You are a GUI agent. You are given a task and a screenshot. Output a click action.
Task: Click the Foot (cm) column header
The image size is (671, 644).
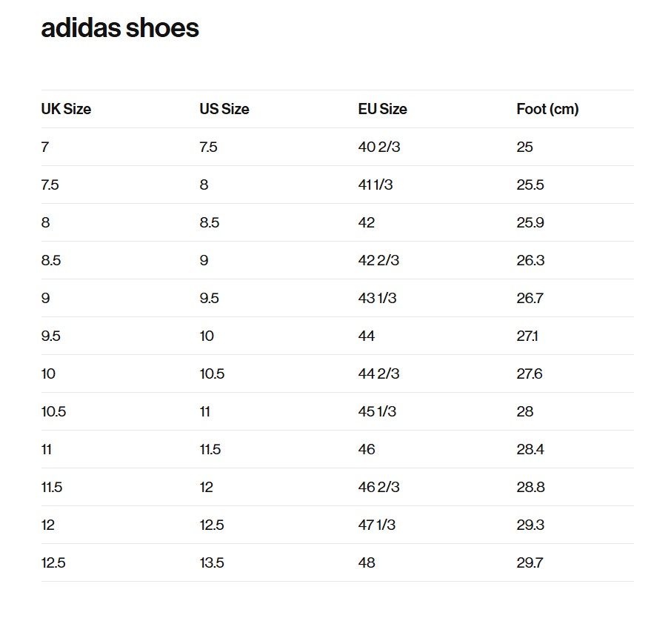(x=547, y=109)
